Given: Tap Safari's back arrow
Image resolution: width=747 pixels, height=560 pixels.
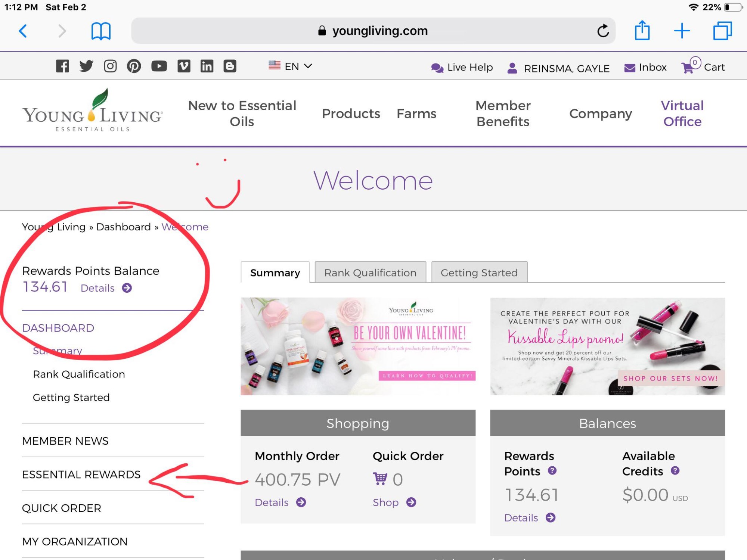Looking at the screenshot, I should click(23, 31).
